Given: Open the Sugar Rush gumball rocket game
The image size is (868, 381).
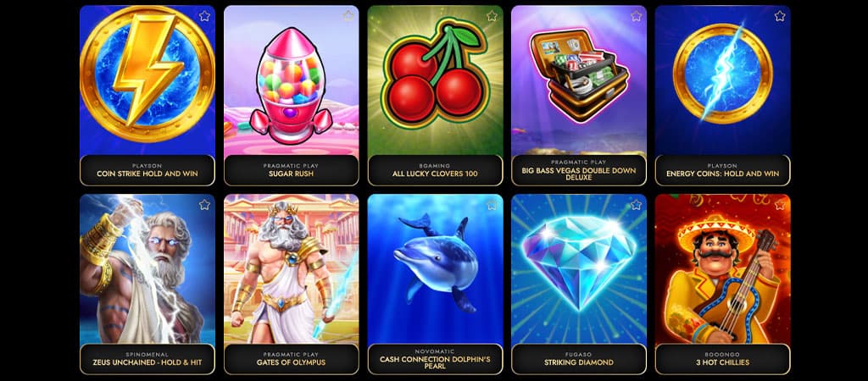Looking at the screenshot, I should [292, 80].
